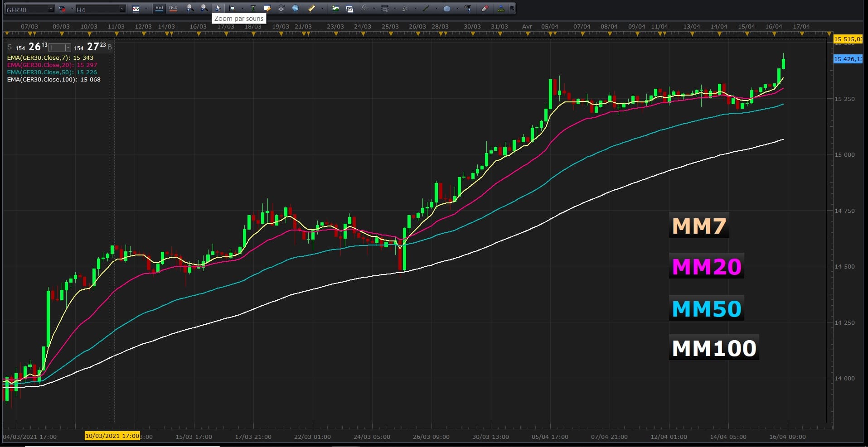868x447 pixels.
Task: Click the S sell price 154 26
Action: [x=27, y=47]
